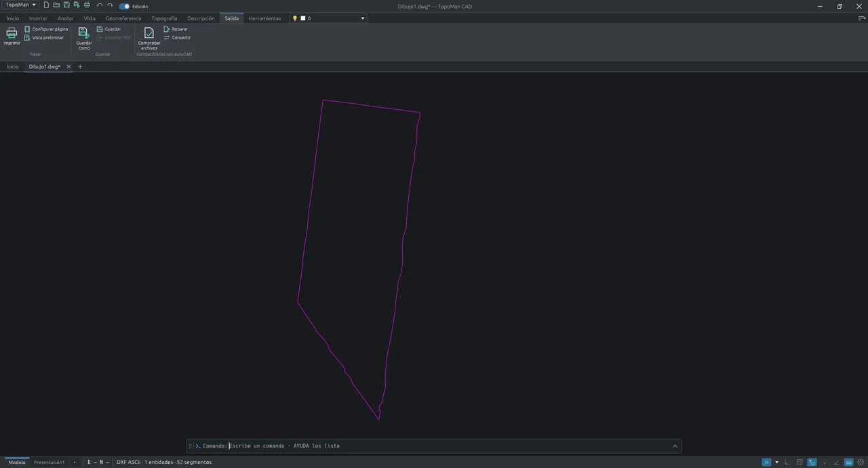
Task: Toggle the layer lightbulb visibility icon
Action: tap(294, 18)
